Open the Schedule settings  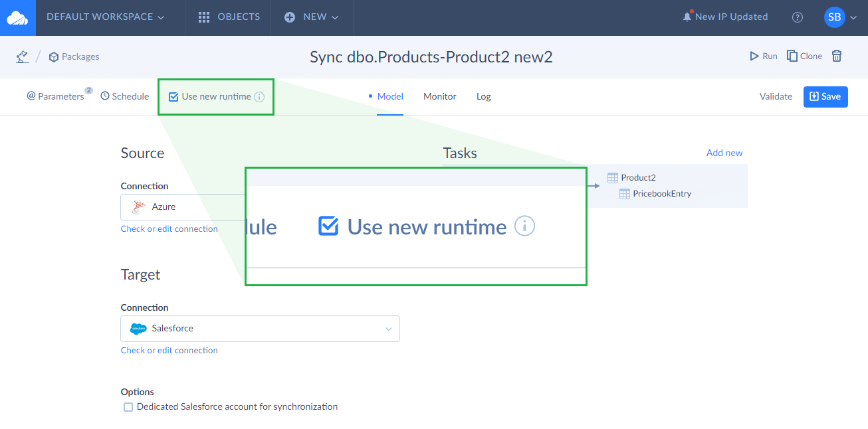(125, 96)
